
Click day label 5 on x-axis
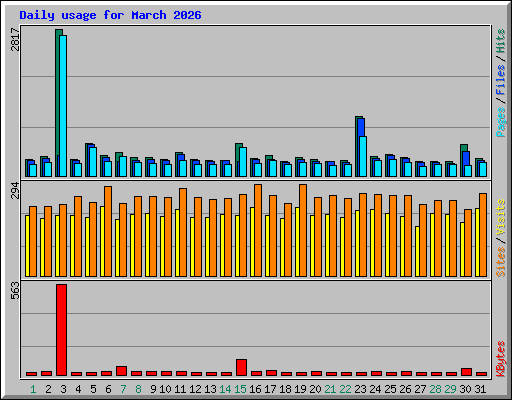[93, 389]
